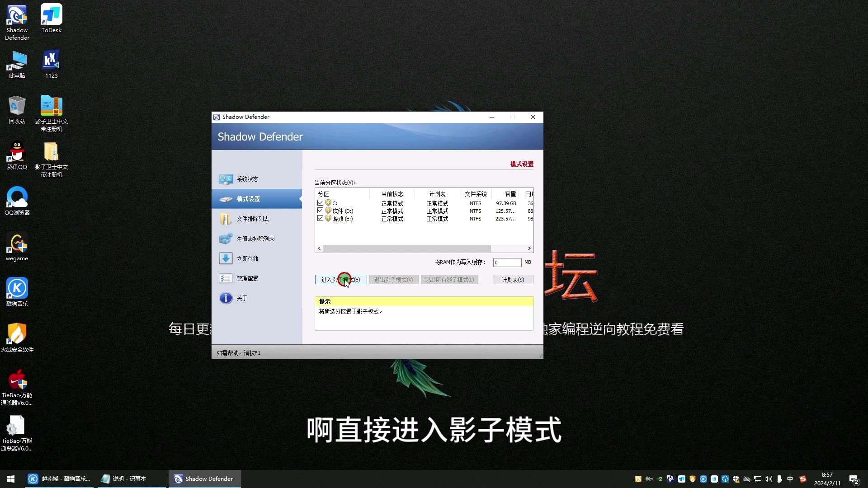Screen dimensions: 868x488
Task: Open Shadow Defender desktop shortcut
Action: 17,23
